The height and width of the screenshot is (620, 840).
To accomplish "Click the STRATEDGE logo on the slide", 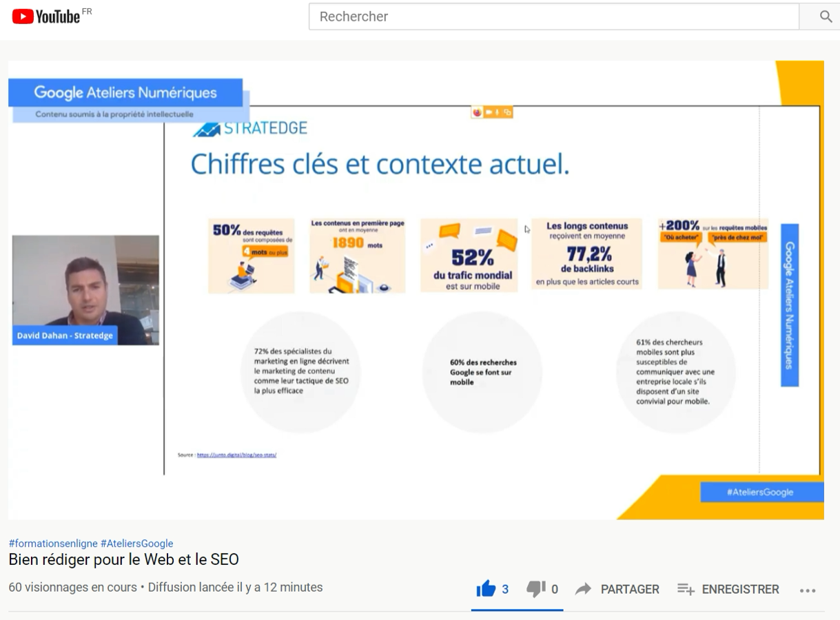I will pyautogui.click(x=249, y=128).
